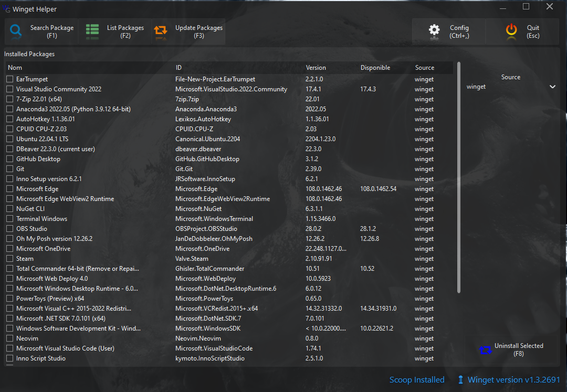The image size is (567, 392).
Task: Close the Winget Helper window
Action: (x=550, y=6)
